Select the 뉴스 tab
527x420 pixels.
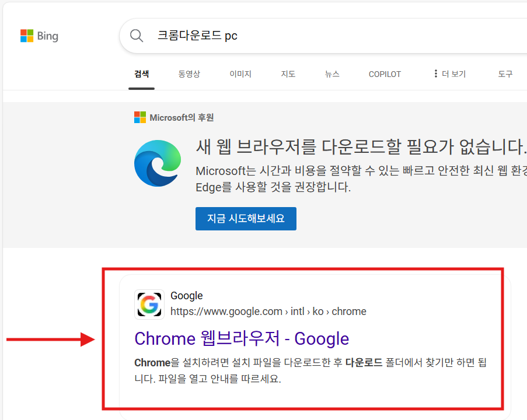331,74
